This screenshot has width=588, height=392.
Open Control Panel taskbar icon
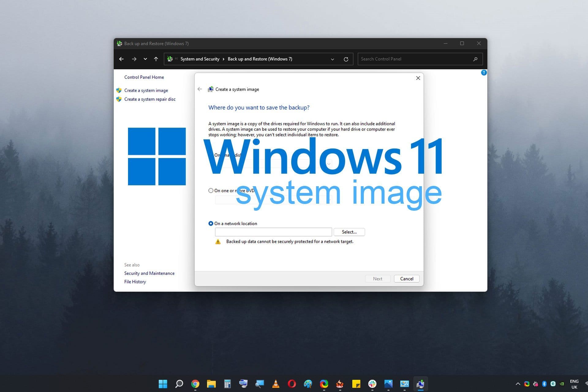click(405, 384)
